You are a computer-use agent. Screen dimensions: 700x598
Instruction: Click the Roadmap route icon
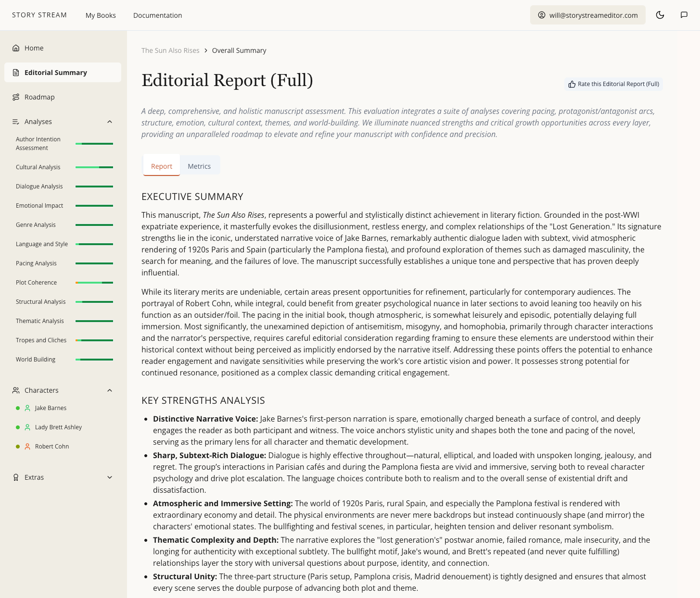(x=16, y=97)
